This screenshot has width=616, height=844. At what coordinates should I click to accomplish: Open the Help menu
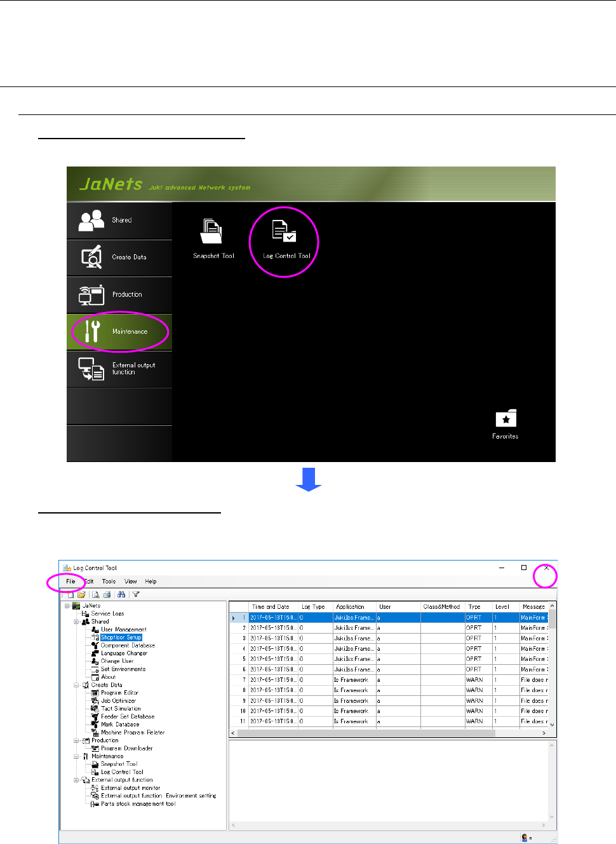pos(151,582)
